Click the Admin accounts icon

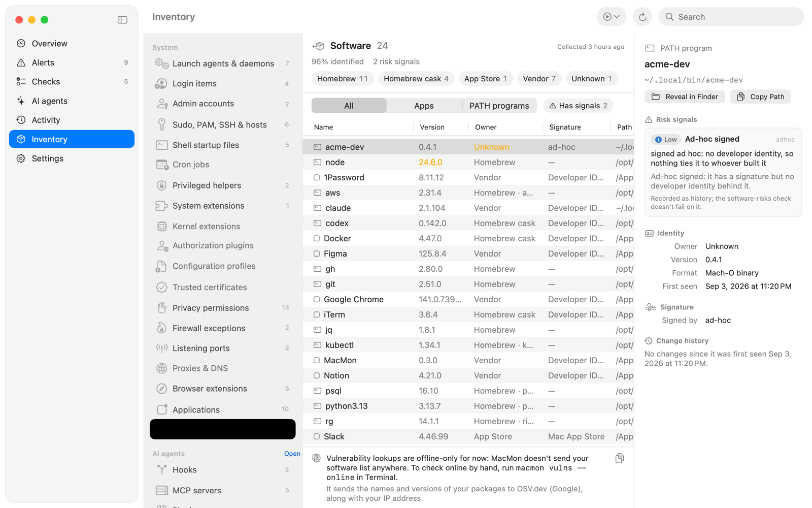click(162, 104)
